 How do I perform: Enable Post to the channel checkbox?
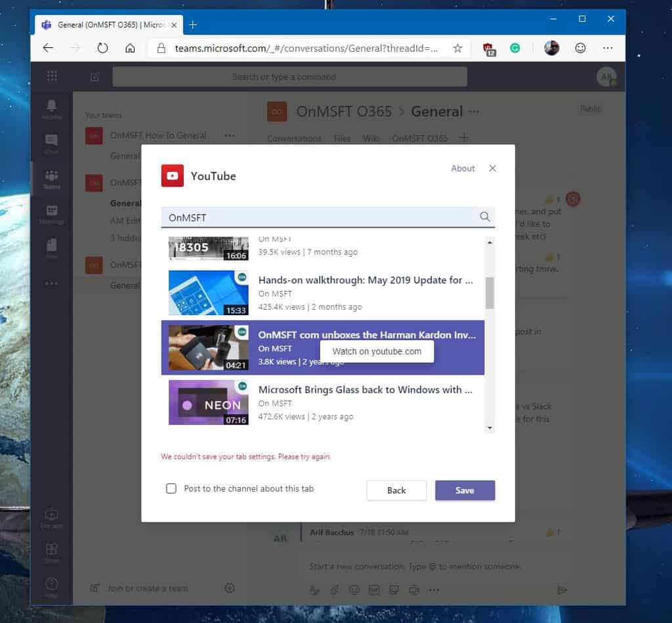click(171, 488)
